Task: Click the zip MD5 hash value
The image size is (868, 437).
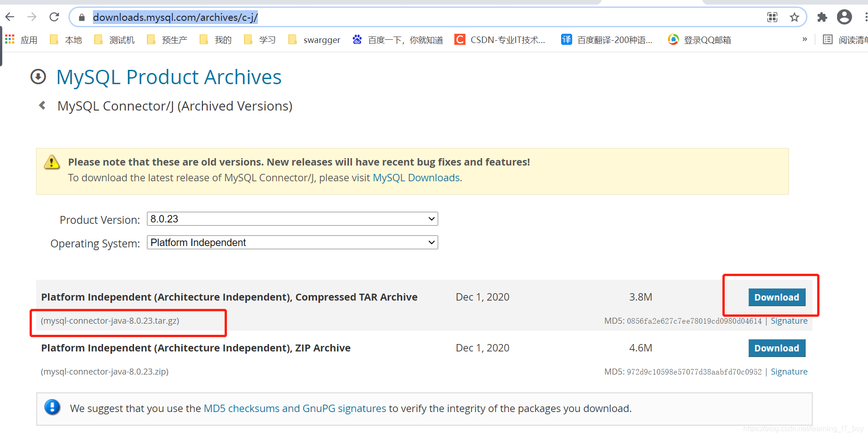Action: coord(694,372)
